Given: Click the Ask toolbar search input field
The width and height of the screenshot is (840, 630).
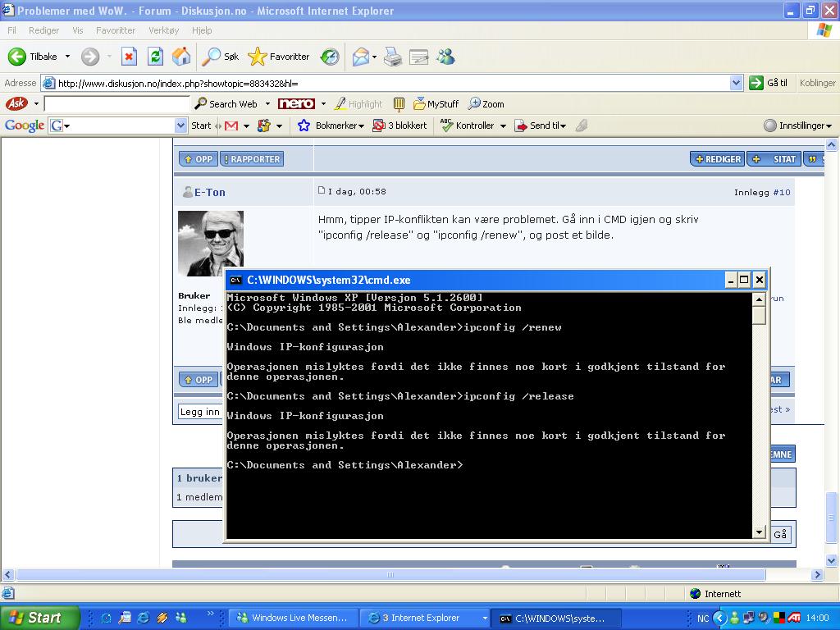Looking at the screenshot, I should tap(116, 104).
